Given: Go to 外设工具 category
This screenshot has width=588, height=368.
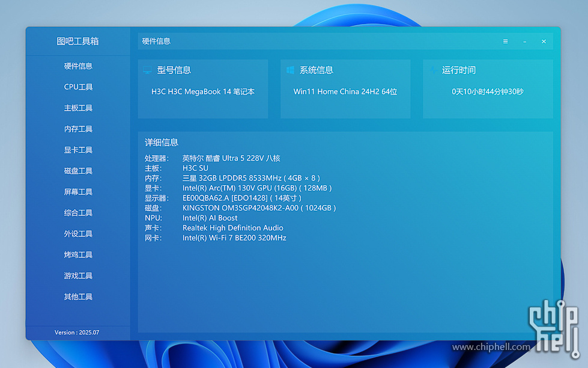Looking at the screenshot, I should pos(78,234).
